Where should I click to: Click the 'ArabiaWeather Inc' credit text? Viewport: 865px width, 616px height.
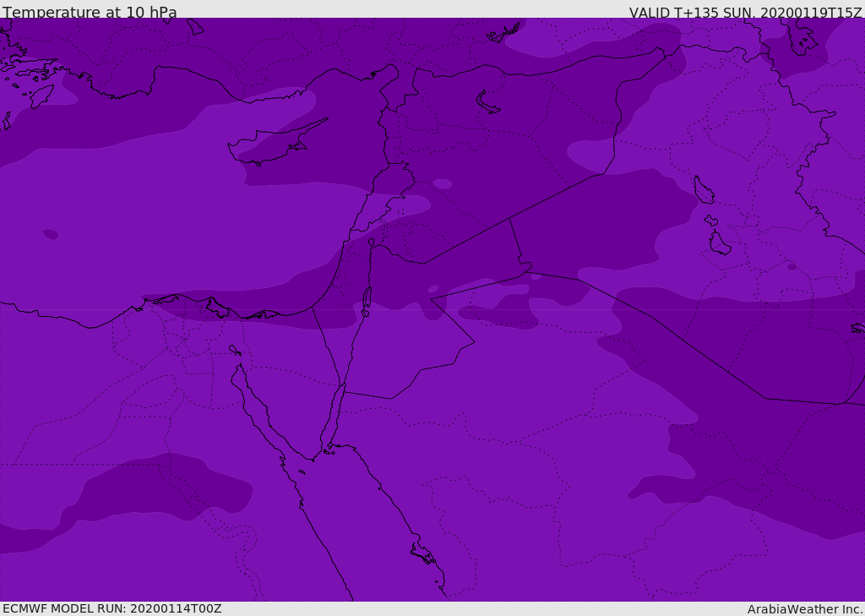(x=804, y=609)
